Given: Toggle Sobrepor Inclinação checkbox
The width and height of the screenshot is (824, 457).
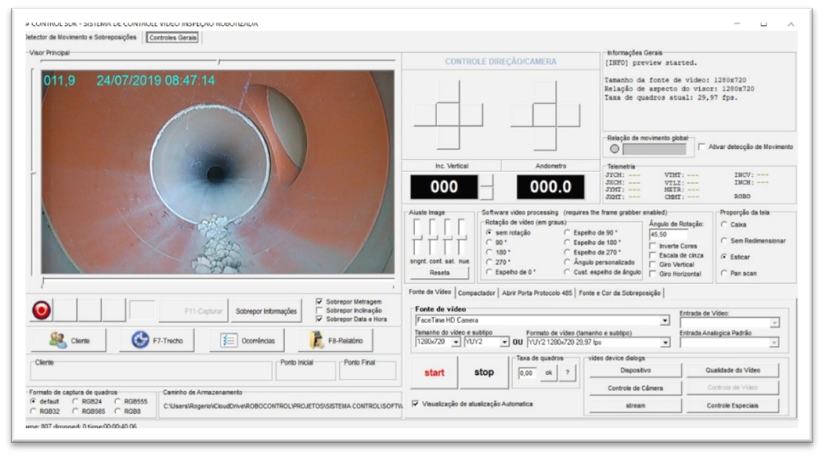Looking at the screenshot, I should coord(319,310).
